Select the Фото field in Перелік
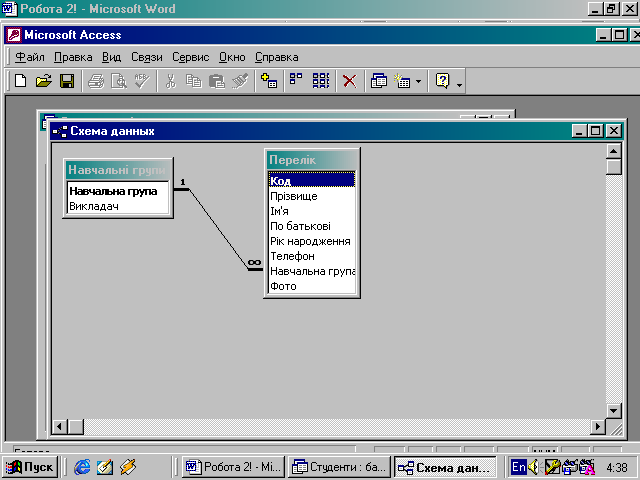640x480 pixels. tap(312, 286)
